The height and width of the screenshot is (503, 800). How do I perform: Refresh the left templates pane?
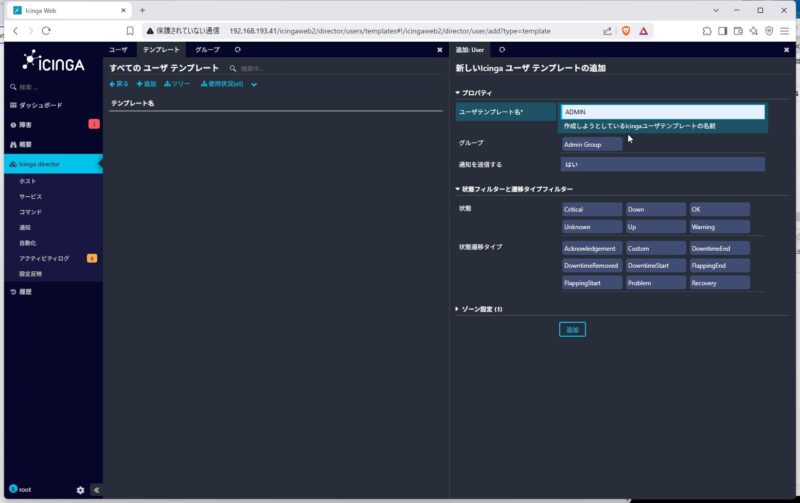click(x=238, y=49)
